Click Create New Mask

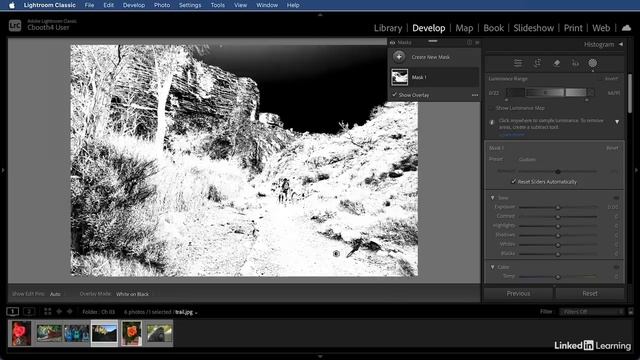click(x=431, y=57)
